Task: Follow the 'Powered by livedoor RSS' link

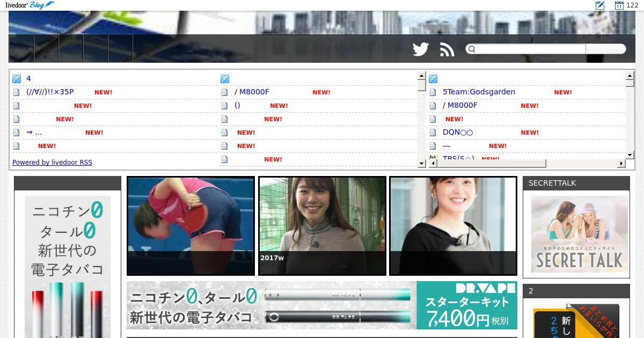Action: [52, 162]
